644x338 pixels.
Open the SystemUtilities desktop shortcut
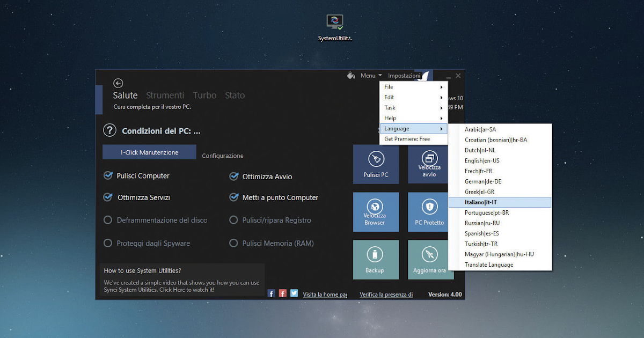point(335,28)
